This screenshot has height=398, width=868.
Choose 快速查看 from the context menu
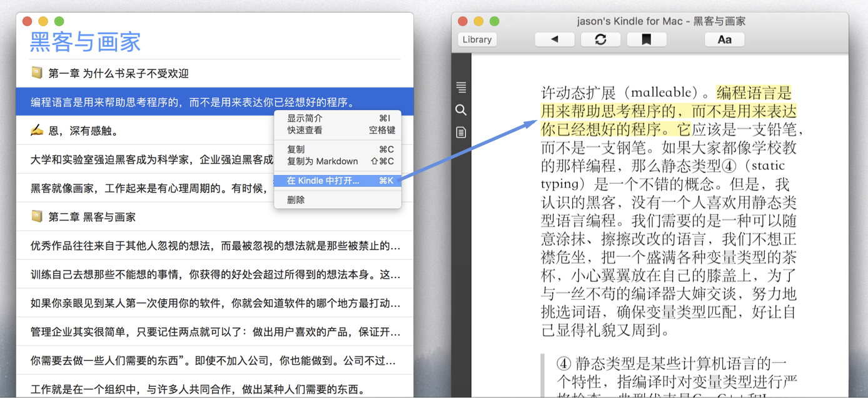tap(305, 130)
